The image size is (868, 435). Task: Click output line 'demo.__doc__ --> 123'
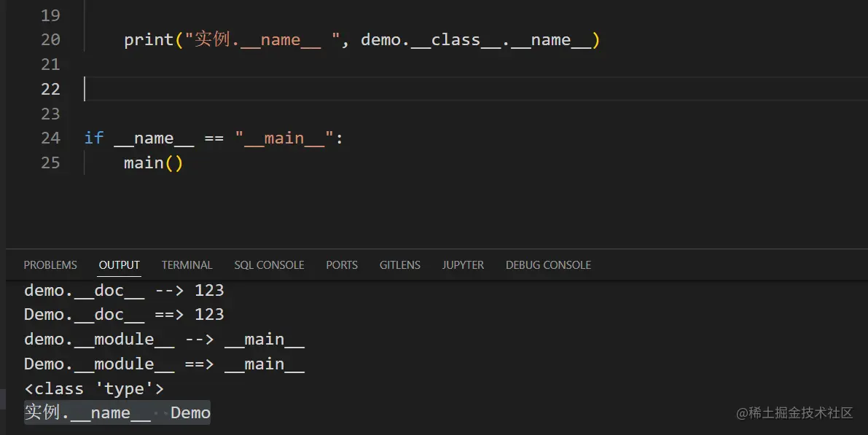click(124, 290)
